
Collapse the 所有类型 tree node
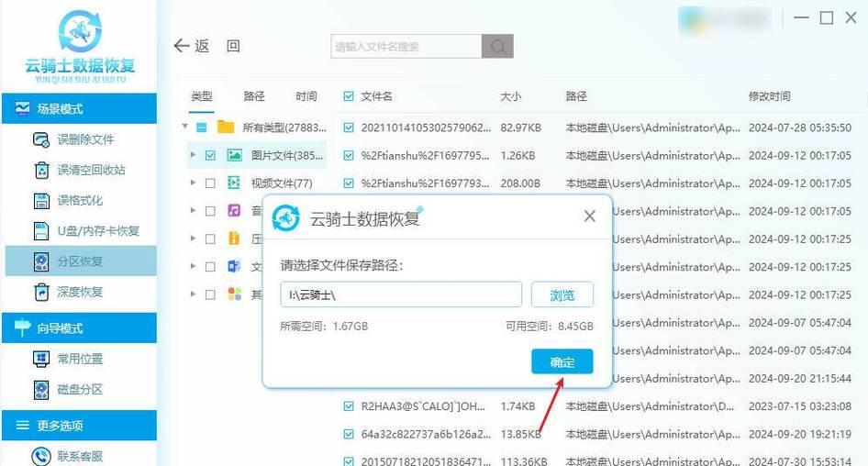click(x=185, y=127)
